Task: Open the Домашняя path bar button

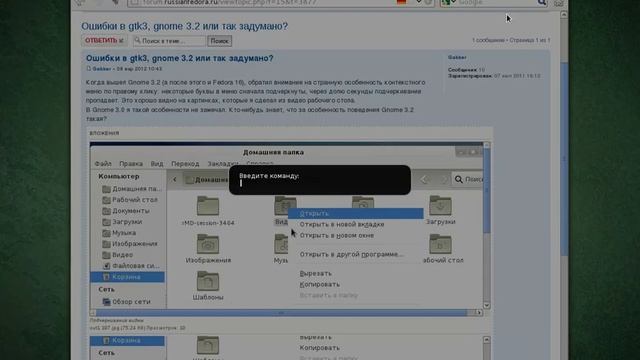Action: click(207, 180)
